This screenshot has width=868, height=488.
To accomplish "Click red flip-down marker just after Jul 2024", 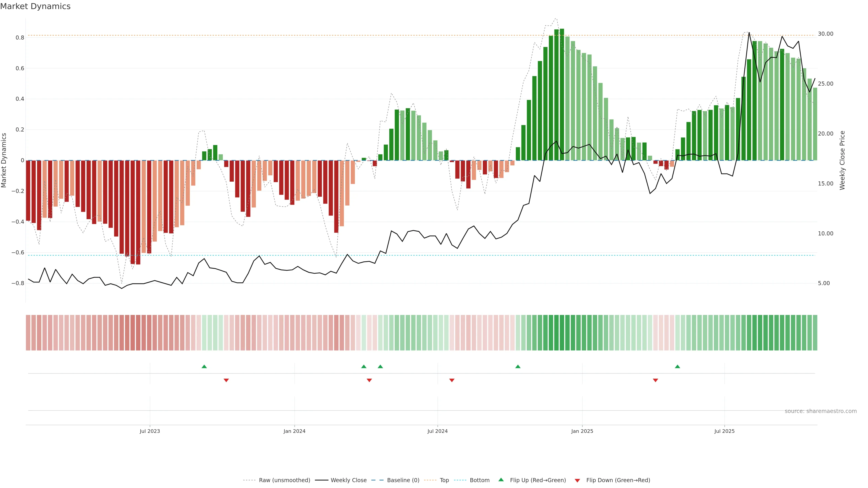I will click(452, 380).
